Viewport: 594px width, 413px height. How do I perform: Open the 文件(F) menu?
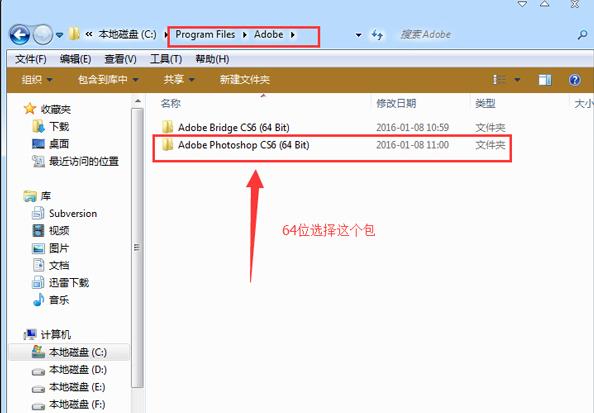click(x=31, y=59)
